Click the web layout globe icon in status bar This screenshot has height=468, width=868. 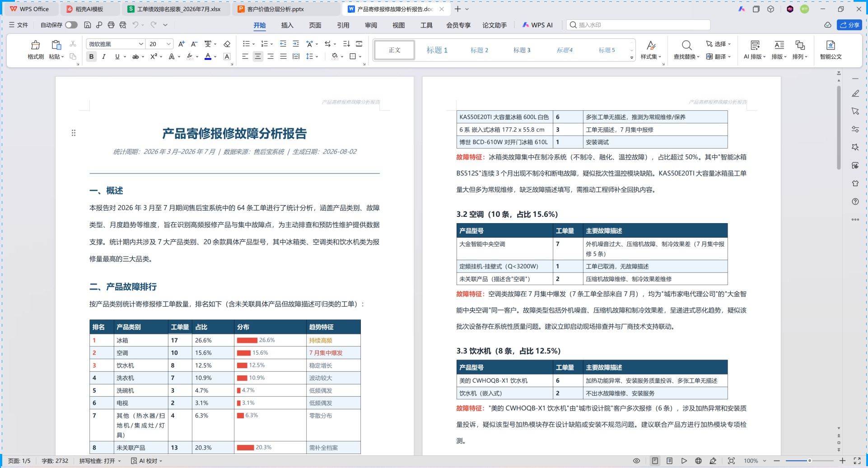(x=698, y=461)
